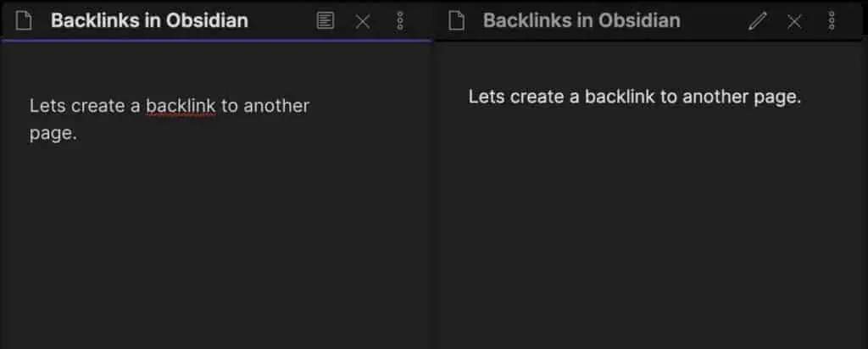Screen dimensions: 868x349
Task: Click the preview sentence in right pane
Action: tap(635, 97)
